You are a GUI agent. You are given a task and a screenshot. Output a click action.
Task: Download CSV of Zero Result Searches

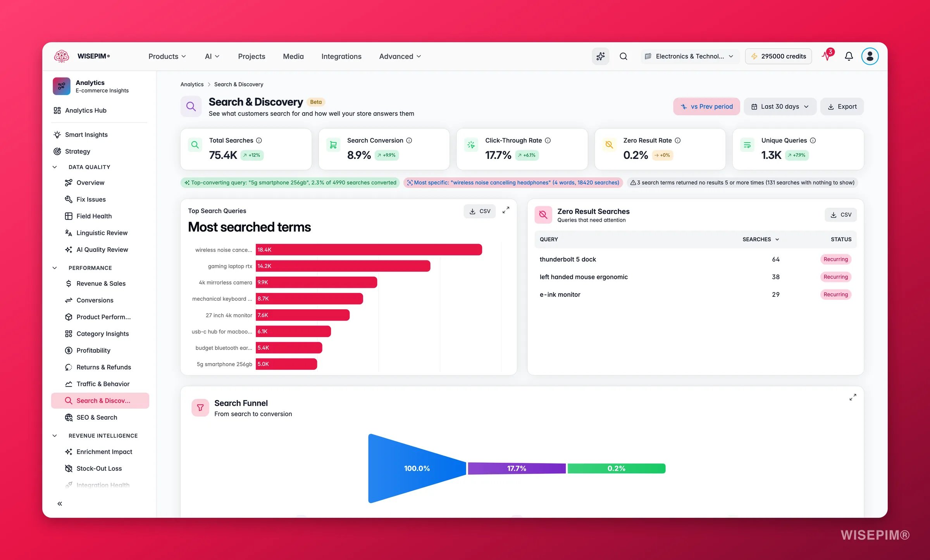(x=840, y=215)
